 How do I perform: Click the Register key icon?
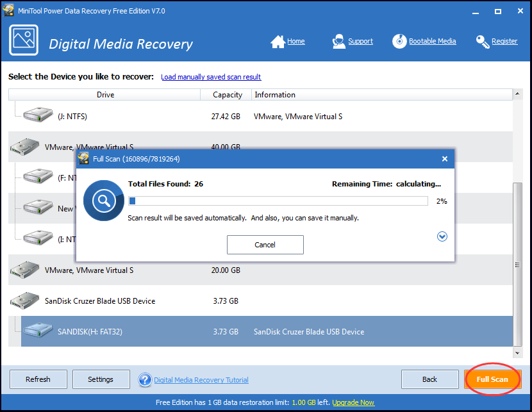(x=483, y=42)
